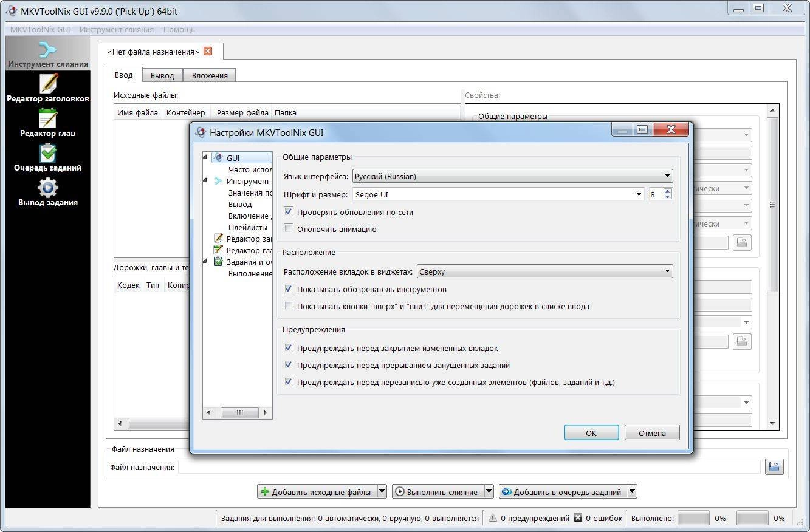Viewport: 810px width, 532px height.
Task: Select GUI item in settings tree
Action: [241, 158]
